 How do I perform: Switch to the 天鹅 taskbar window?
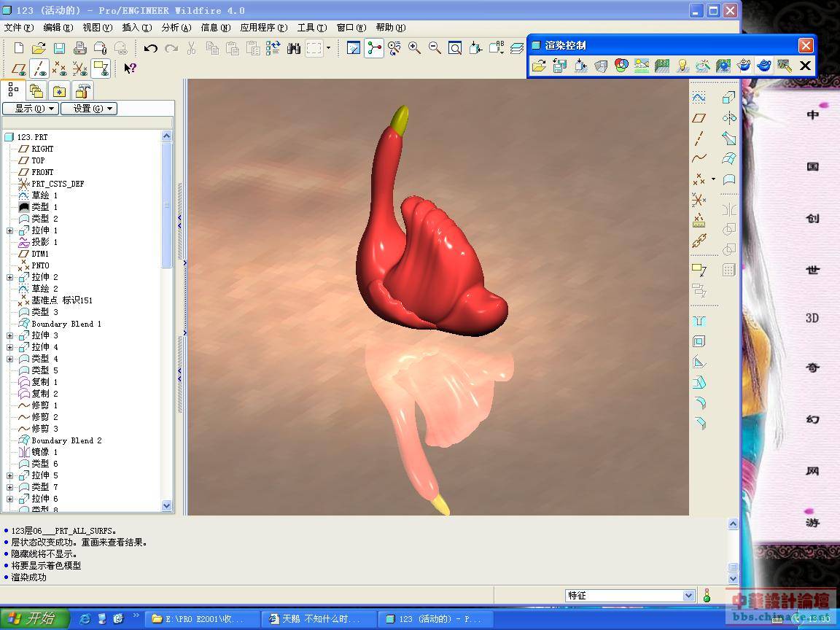[x=317, y=619]
